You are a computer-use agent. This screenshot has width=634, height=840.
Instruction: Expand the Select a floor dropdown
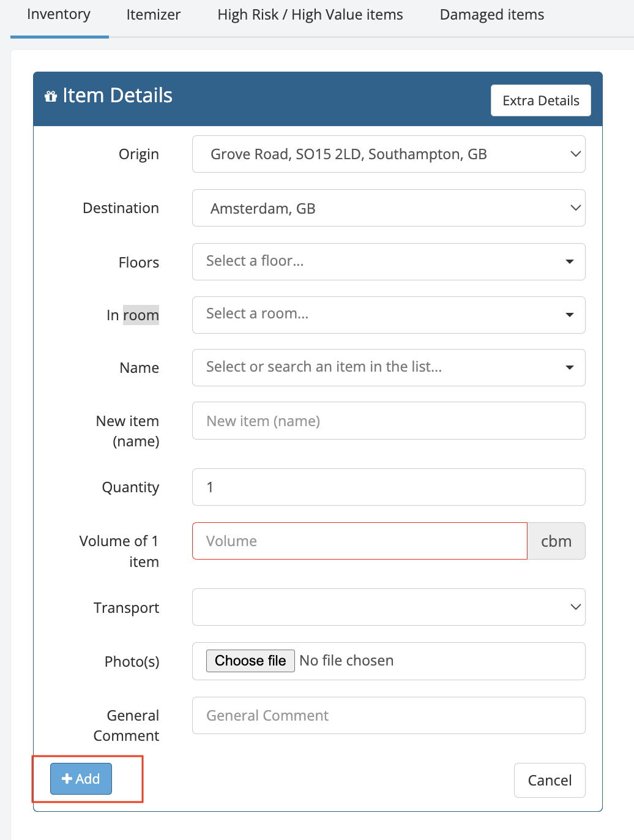click(x=389, y=262)
